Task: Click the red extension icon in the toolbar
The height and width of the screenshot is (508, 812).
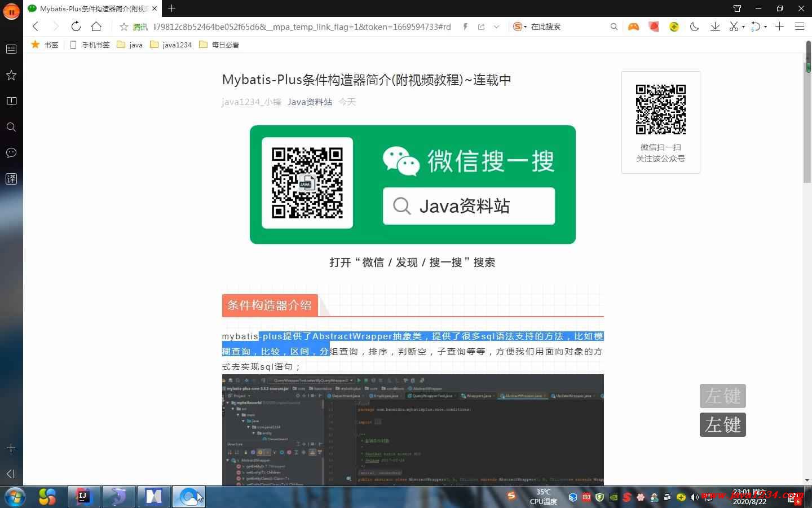Action: pyautogui.click(x=654, y=27)
